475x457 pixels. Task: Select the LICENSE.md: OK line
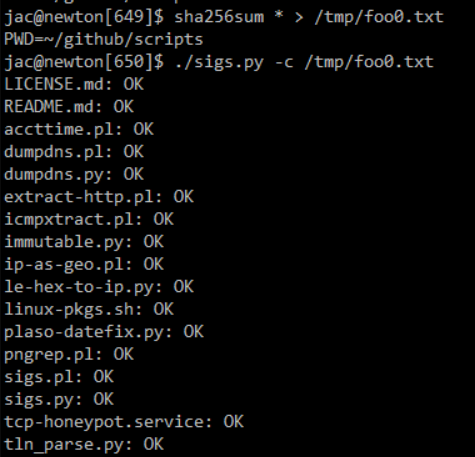(74, 84)
